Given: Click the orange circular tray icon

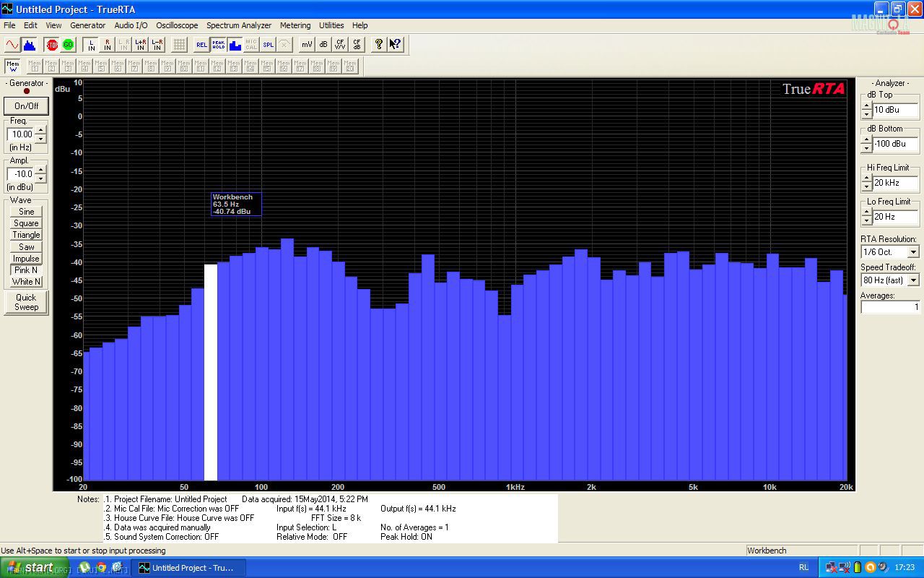Looking at the screenshot, I should pos(871,568).
